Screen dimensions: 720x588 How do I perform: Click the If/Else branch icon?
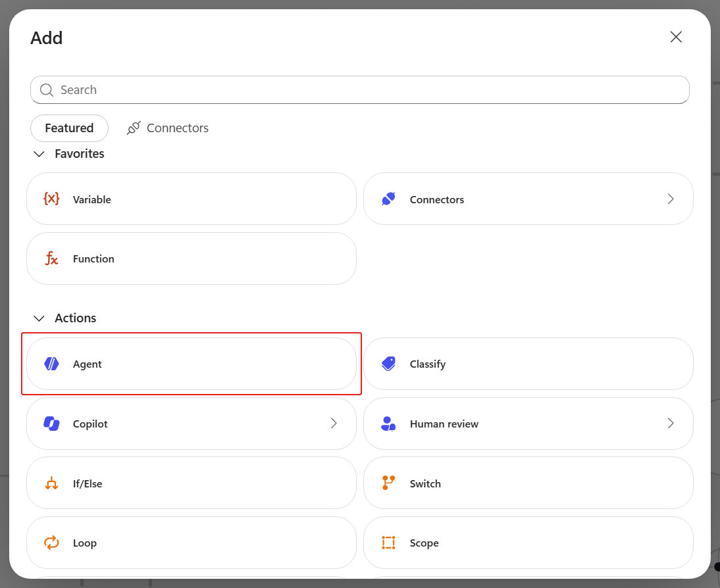[51, 483]
